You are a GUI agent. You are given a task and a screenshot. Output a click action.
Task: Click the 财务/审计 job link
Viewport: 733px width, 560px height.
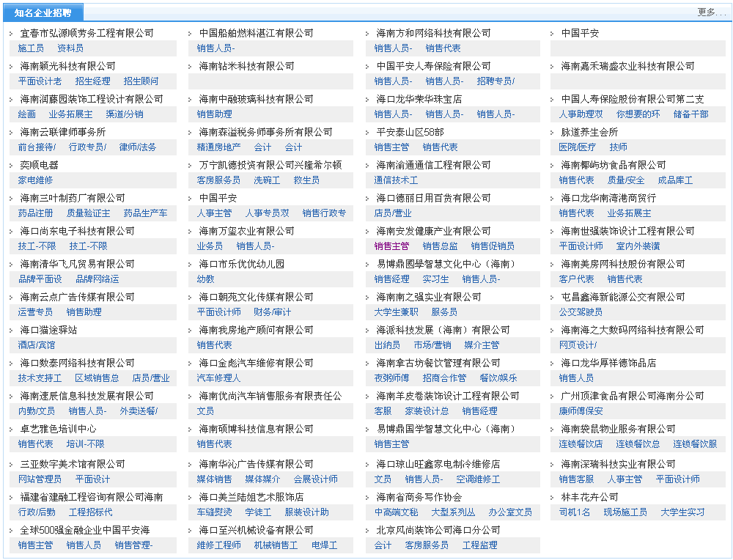coord(272,312)
